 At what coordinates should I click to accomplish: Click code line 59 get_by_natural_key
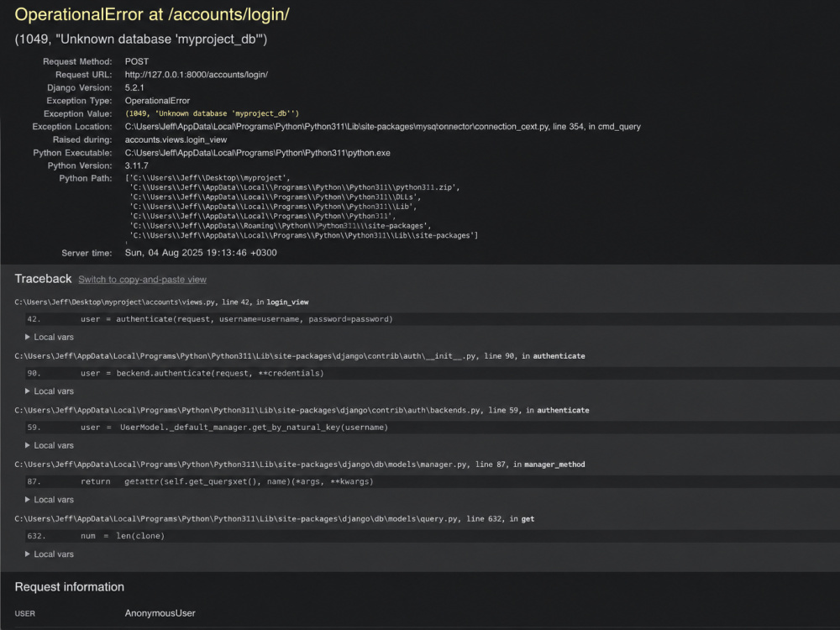[433, 428]
